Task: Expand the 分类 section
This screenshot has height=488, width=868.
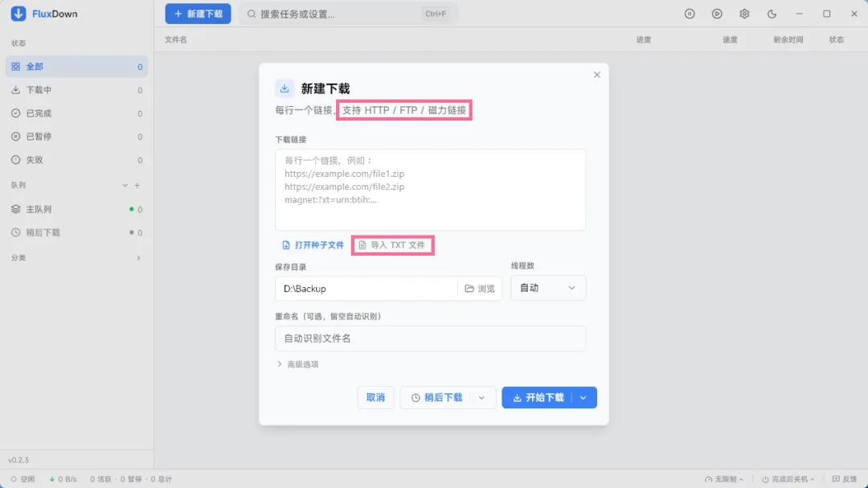Action: (x=138, y=257)
